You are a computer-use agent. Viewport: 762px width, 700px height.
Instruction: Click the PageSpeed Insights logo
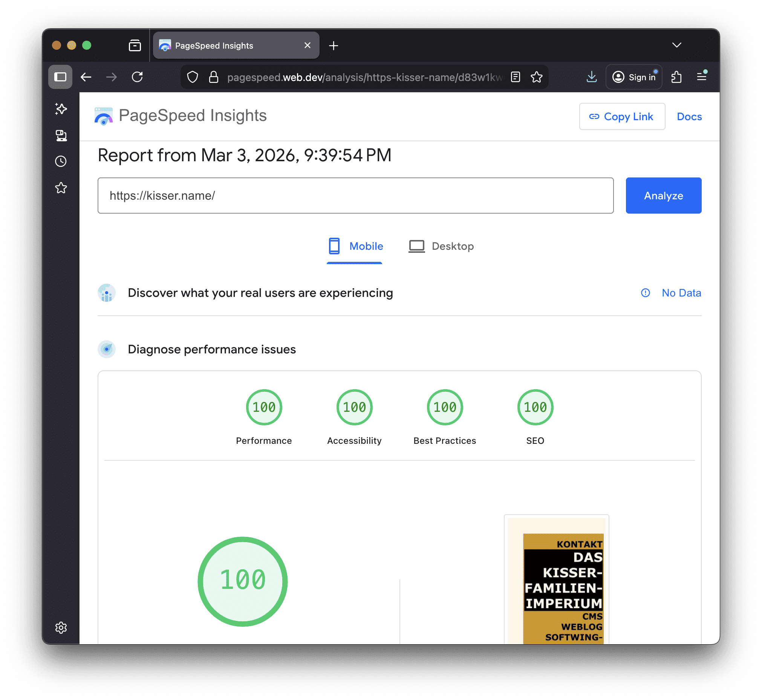point(103,116)
